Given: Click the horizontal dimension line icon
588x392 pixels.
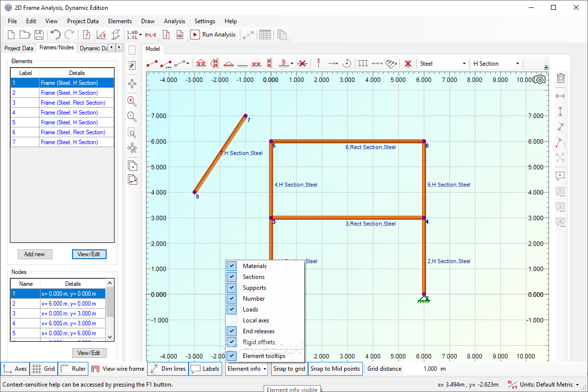Looking at the screenshot, I should pyautogui.click(x=560, y=96).
